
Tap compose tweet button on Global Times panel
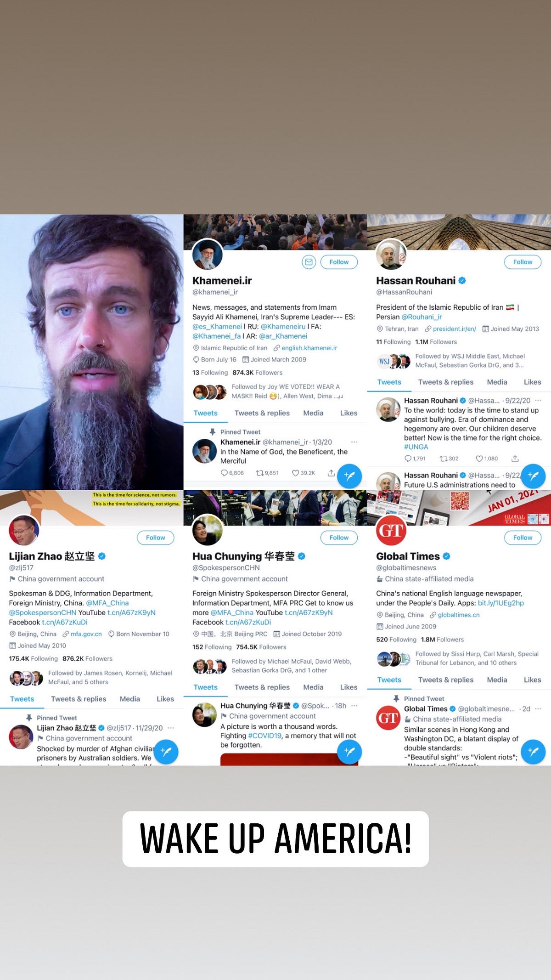533,752
